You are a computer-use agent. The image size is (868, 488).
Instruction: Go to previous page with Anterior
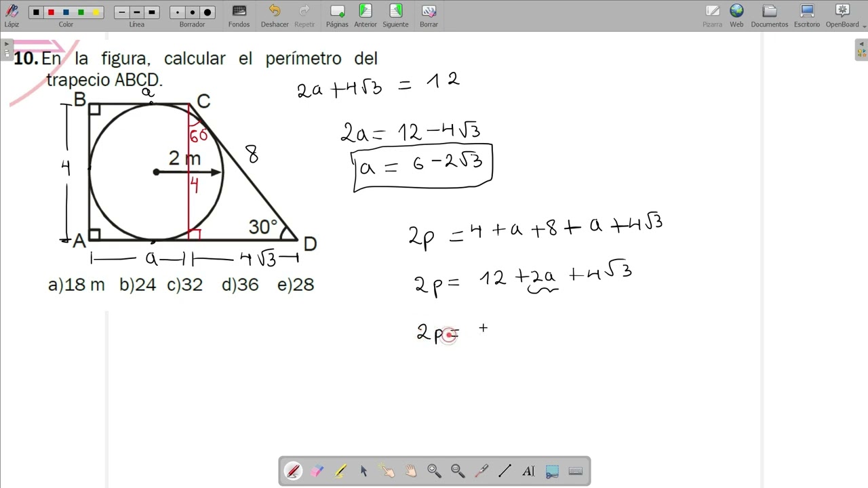click(366, 15)
